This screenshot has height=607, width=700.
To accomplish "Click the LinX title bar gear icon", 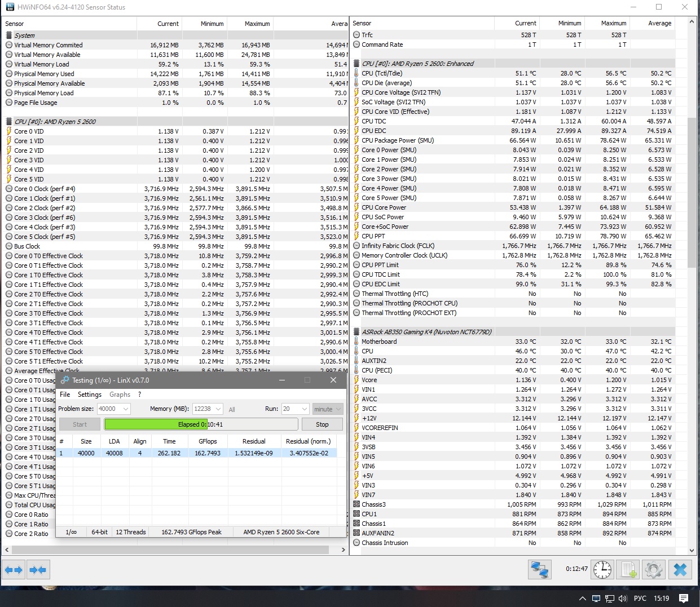I will pos(65,380).
